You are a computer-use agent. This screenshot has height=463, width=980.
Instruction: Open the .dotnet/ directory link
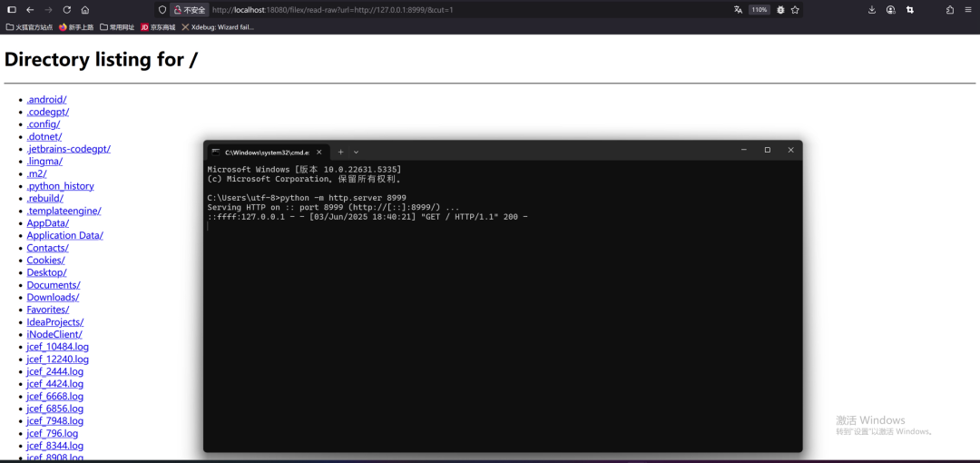44,136
